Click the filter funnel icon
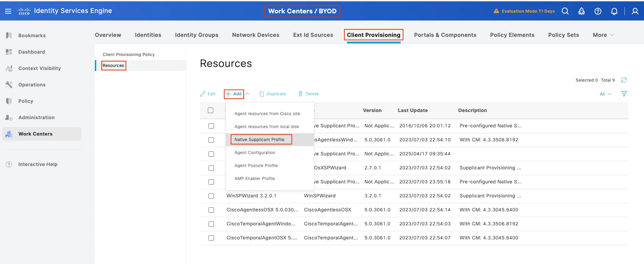Screen dimensions: 644x264 (x=624, y=94)
